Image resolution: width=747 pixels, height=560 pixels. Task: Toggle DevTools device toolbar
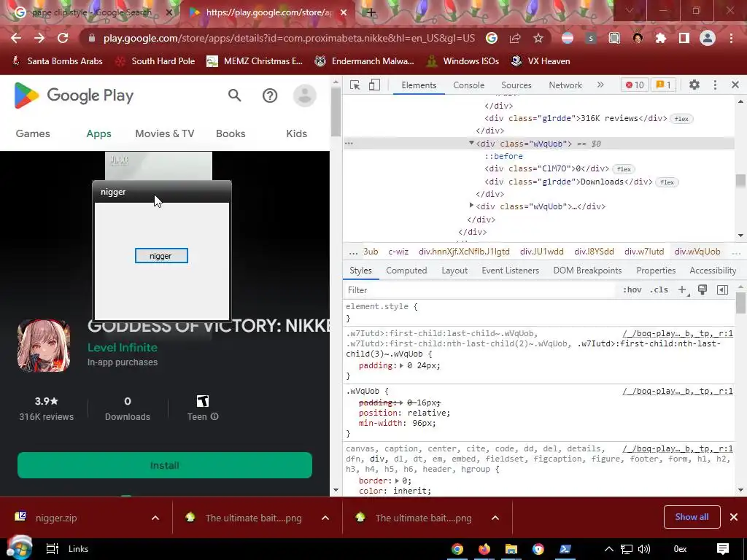374,85
